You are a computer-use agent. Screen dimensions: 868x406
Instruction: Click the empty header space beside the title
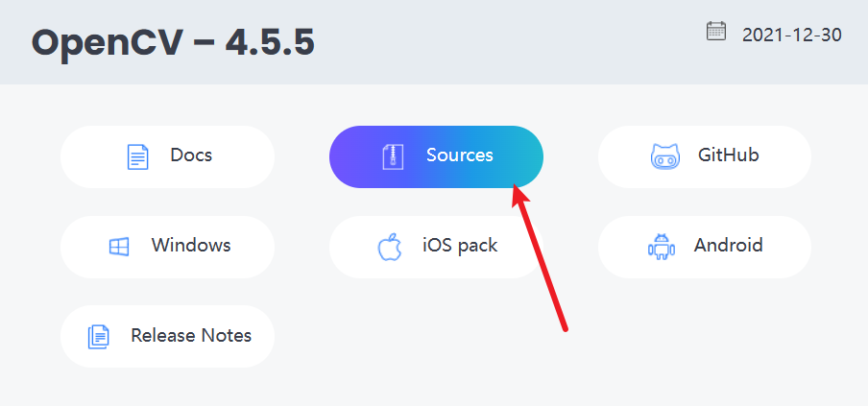pos(509,42)
